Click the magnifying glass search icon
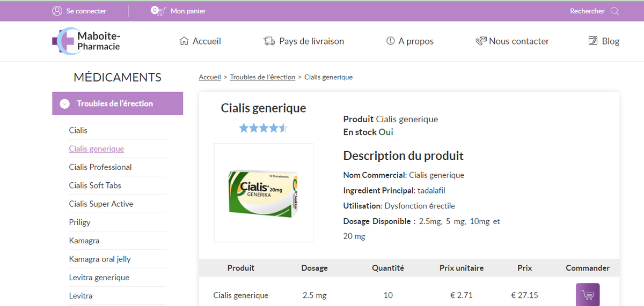644x306 pixels. click(614, 11)
